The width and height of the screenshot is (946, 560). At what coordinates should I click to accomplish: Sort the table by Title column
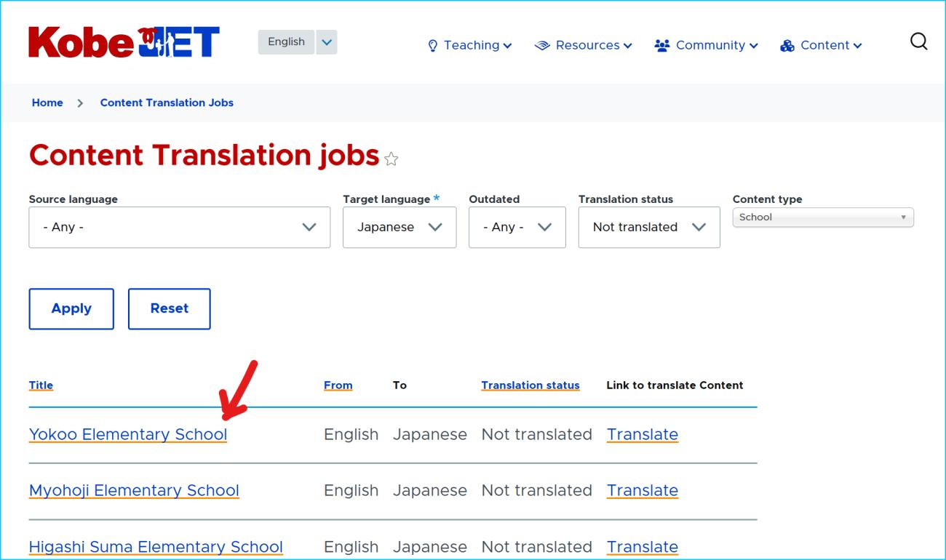(41, 385)
